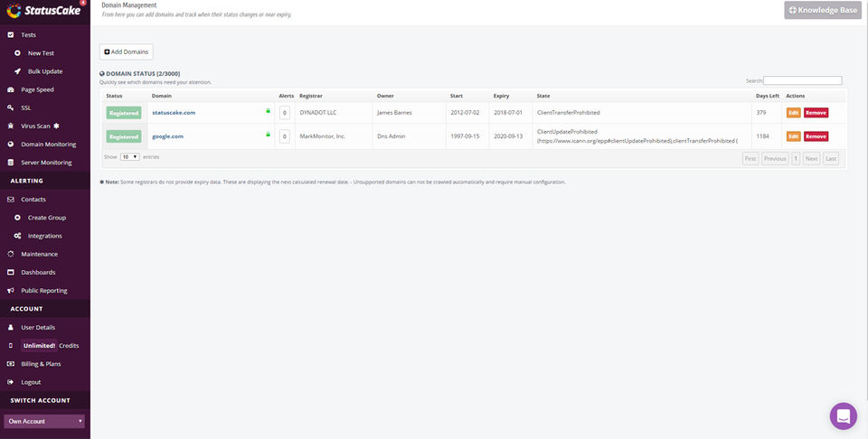Click the Credits mobile icon
Image resolution: width=868 pixels, height=439 pixels.
coord(11,346)
